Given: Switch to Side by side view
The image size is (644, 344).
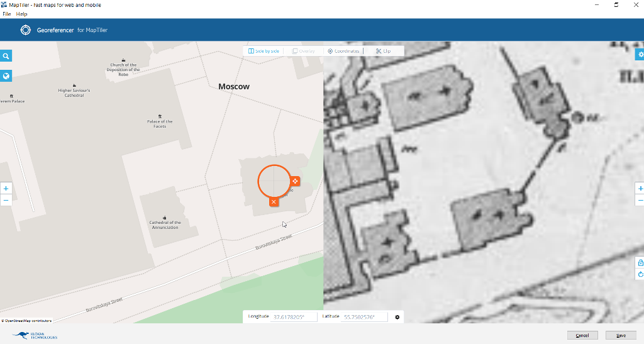Looking at the screenshot, I should point(264,51).
